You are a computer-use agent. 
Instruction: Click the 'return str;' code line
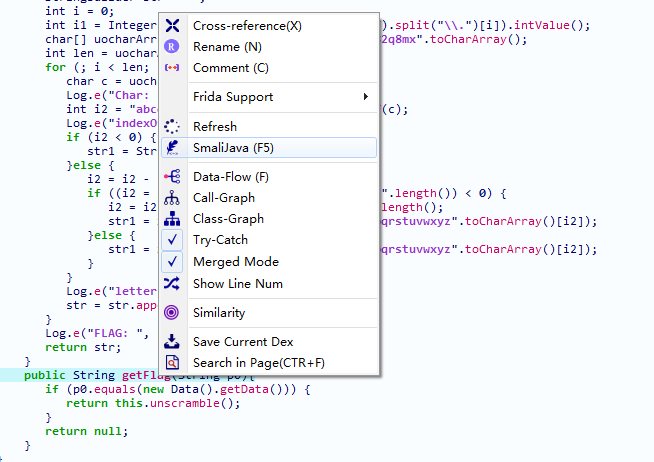pyautogui.click(x=83, y=347)
